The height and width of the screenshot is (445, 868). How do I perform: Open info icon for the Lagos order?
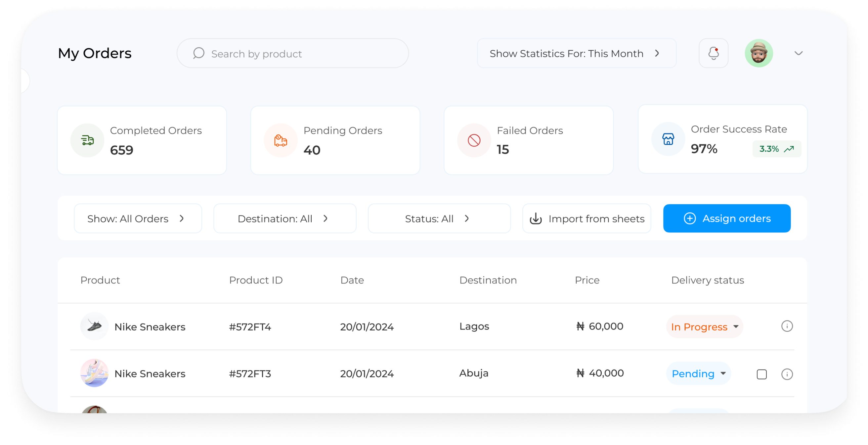point(787,326)
